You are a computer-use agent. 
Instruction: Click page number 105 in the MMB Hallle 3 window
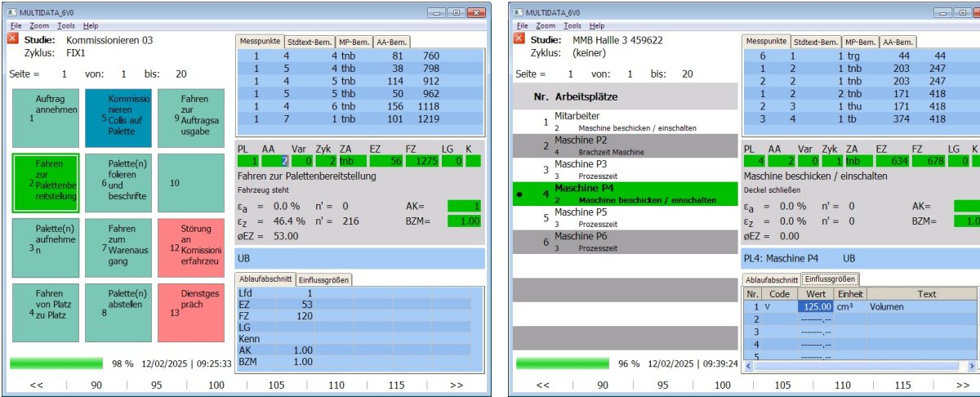pyautogui.click(x=782, y=384)
